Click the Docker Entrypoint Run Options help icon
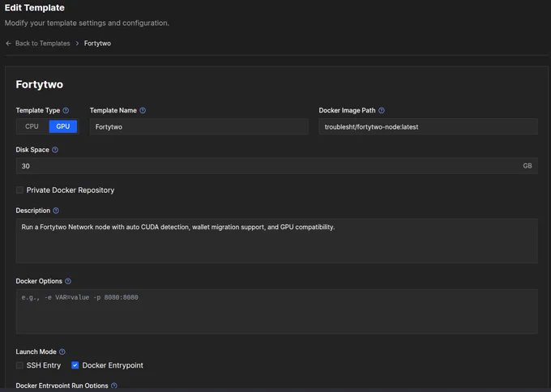The height and width of the screenshot is (392, 551). click(114, 386)
